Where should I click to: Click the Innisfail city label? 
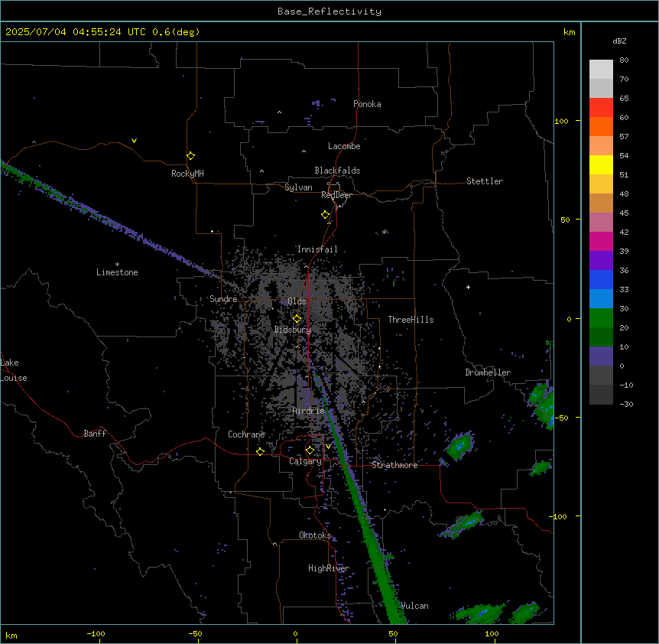coord(317,249)
